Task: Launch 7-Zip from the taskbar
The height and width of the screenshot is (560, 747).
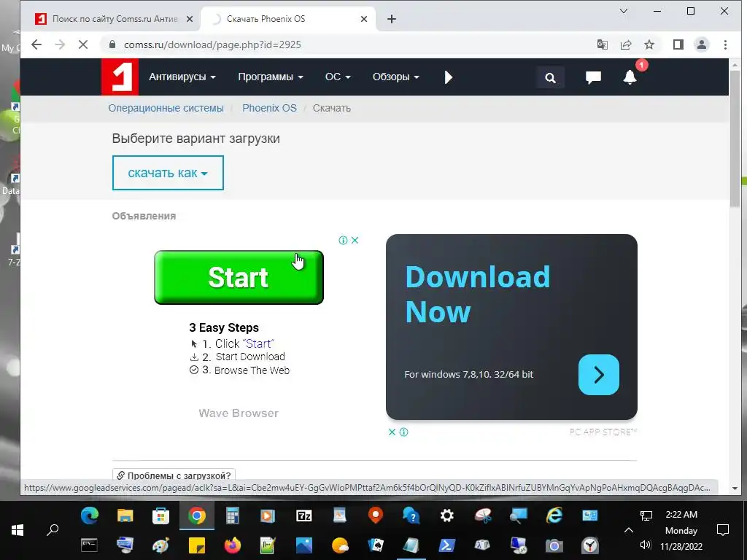Action: click(x=304, y=516)
